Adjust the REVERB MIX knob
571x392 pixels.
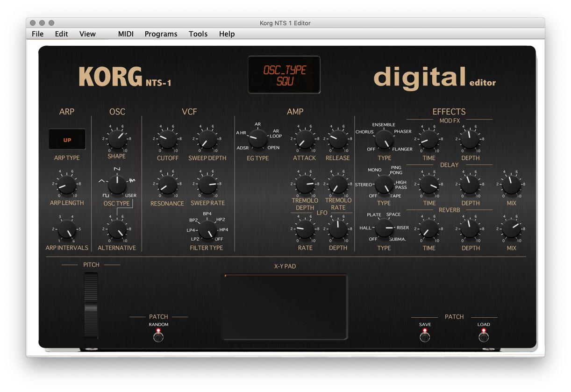[511, 229]
